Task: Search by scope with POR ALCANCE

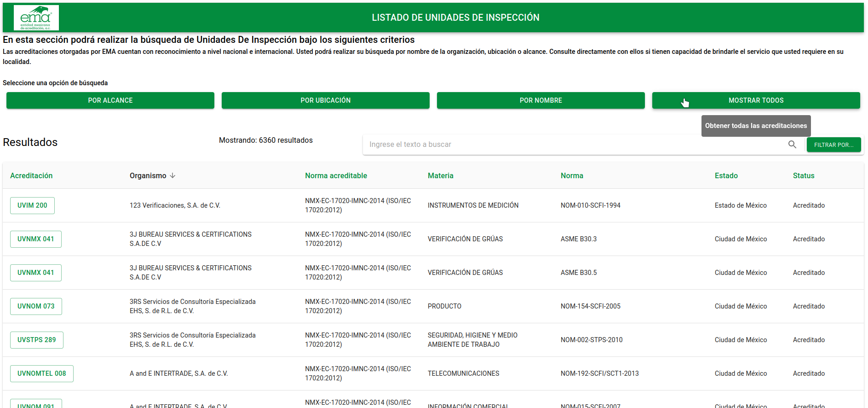Action: point(110,100)
